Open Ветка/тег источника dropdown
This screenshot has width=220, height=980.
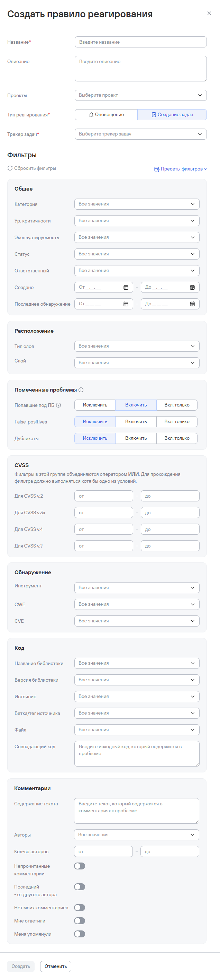[x=137, y=713]
